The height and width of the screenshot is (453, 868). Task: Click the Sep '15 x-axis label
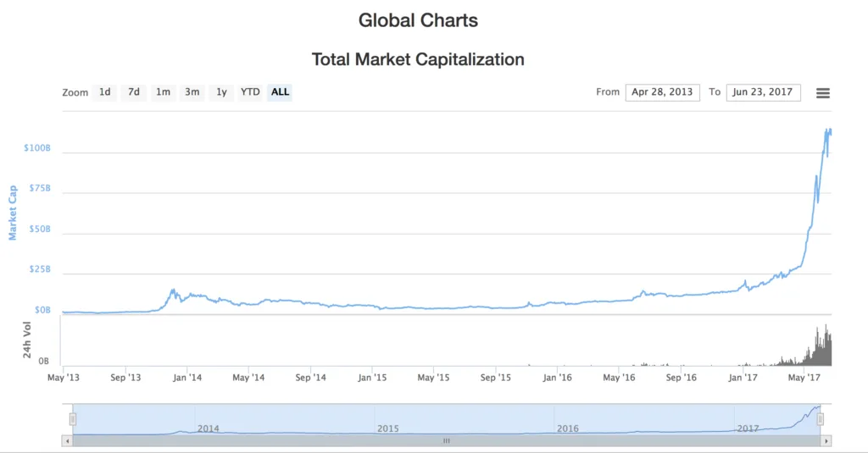[495, 378]
